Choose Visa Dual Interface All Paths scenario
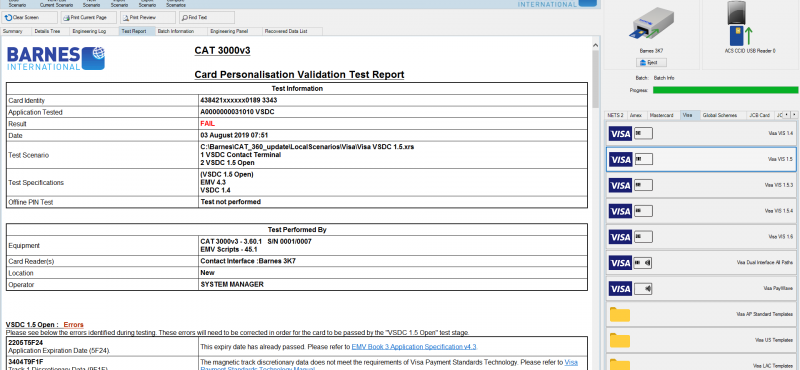 701,263
